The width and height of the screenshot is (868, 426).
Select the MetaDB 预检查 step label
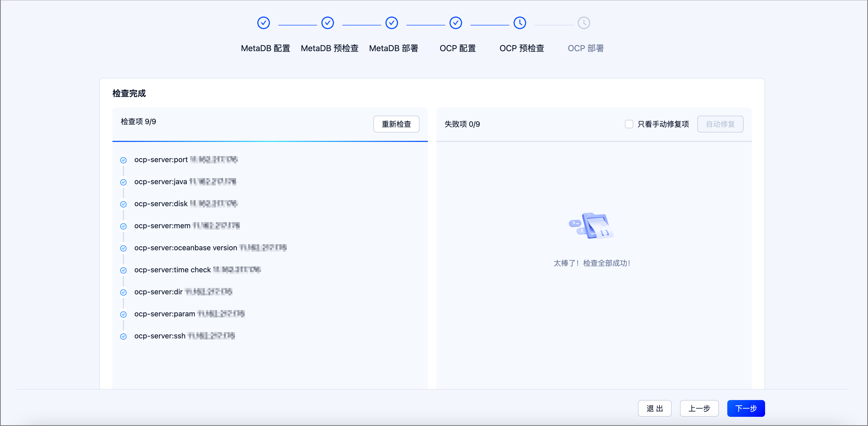click(x=330, y=49)
